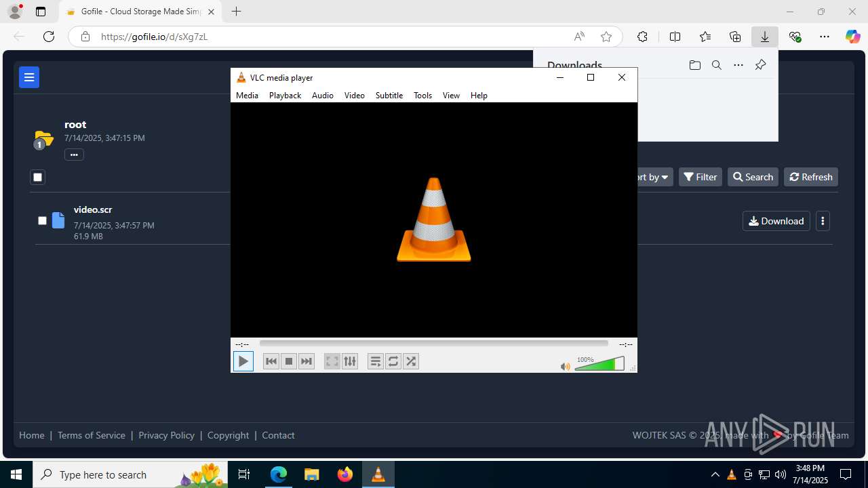Open video.scr more options menu

(823, 221)
